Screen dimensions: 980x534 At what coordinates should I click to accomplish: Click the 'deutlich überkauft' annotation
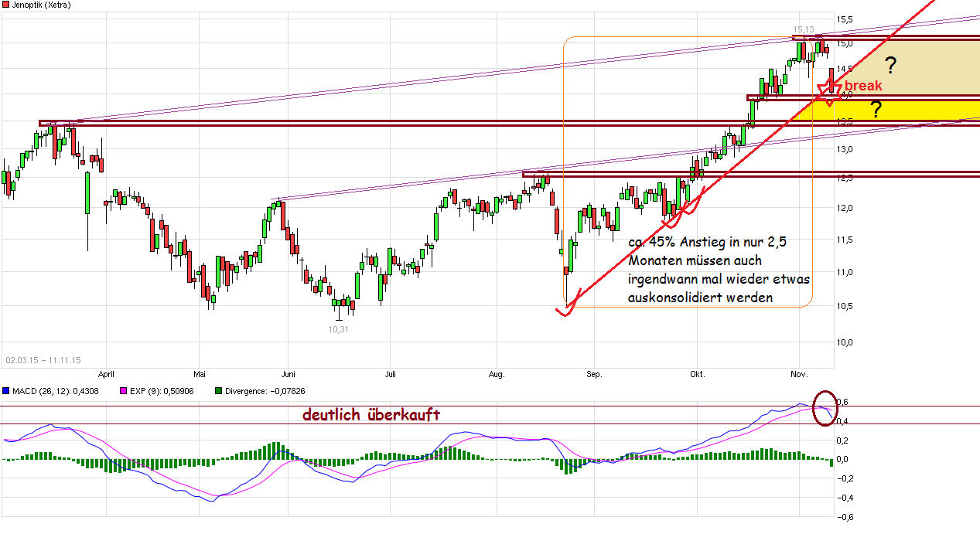[x=370, y=414]
